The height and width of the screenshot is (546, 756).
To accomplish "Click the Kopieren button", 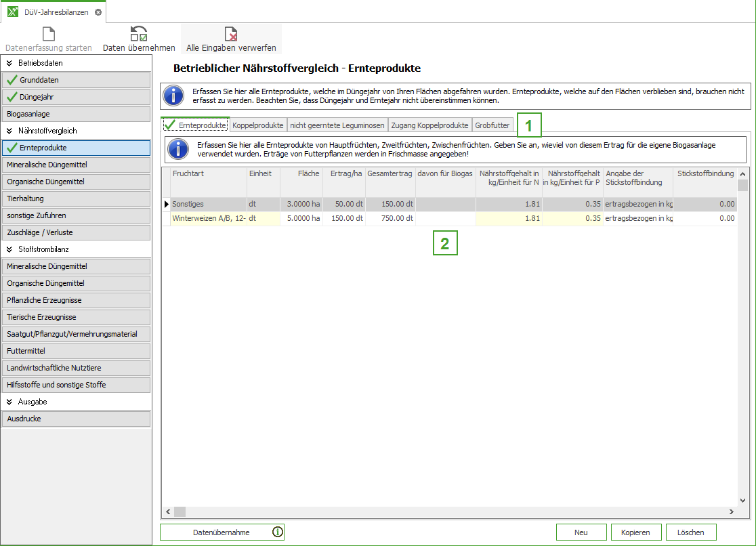I will (635, 532).
